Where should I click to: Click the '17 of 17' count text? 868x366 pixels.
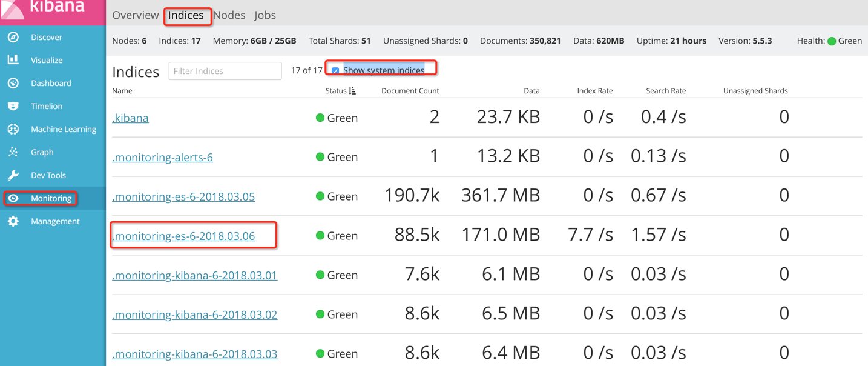[306, 71]
